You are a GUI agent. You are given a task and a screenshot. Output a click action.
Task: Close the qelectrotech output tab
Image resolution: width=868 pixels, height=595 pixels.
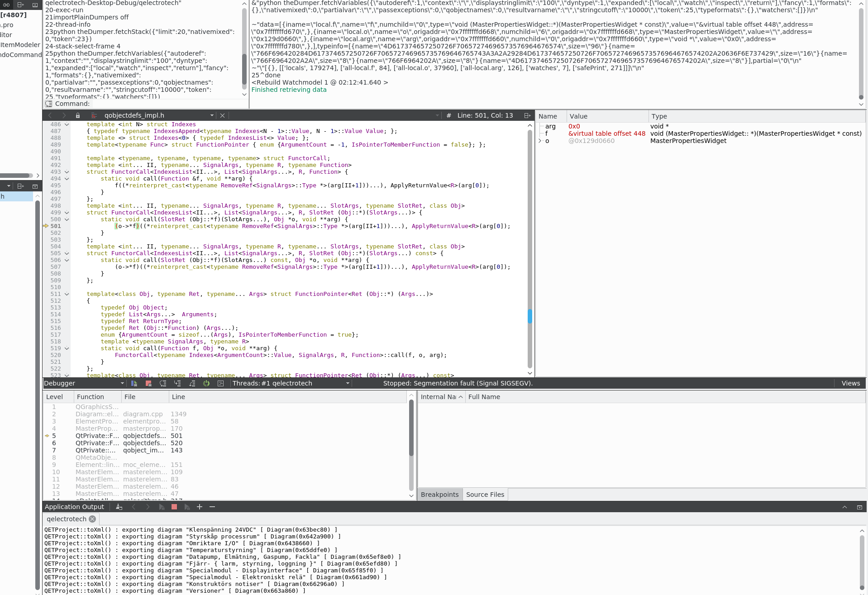92,519
